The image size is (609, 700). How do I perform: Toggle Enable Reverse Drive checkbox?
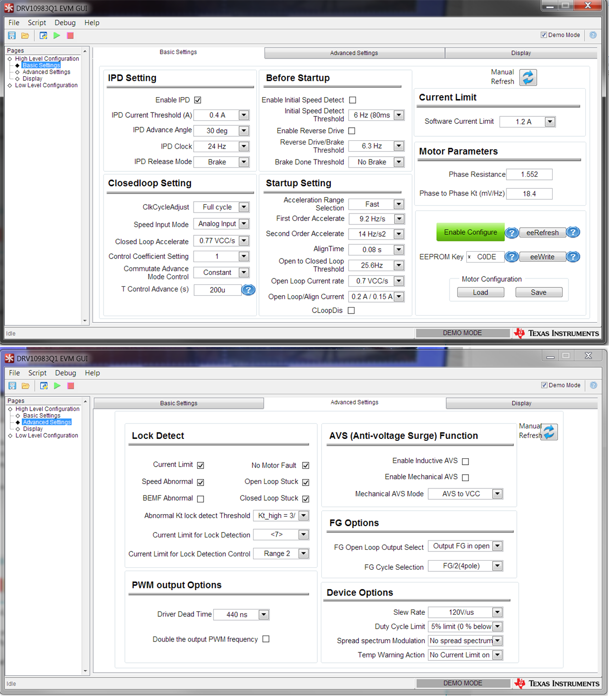[x=352, y=131]
